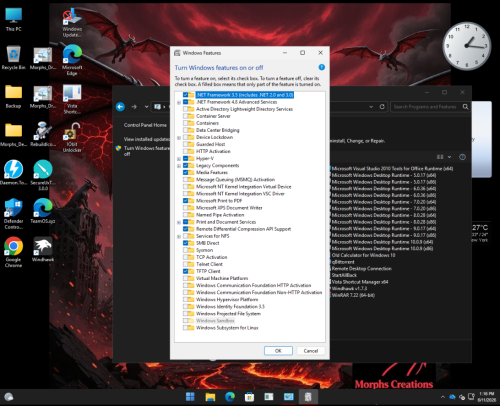The height and width of the screenshot is (406, 500).
Task: Click OK in Windows Features dialog
Action: click(x=278, y=351)
